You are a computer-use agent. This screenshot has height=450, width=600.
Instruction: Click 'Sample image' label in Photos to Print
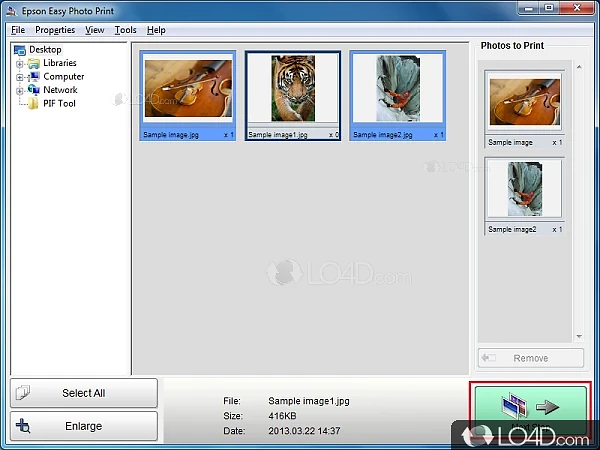coord(510,142)
